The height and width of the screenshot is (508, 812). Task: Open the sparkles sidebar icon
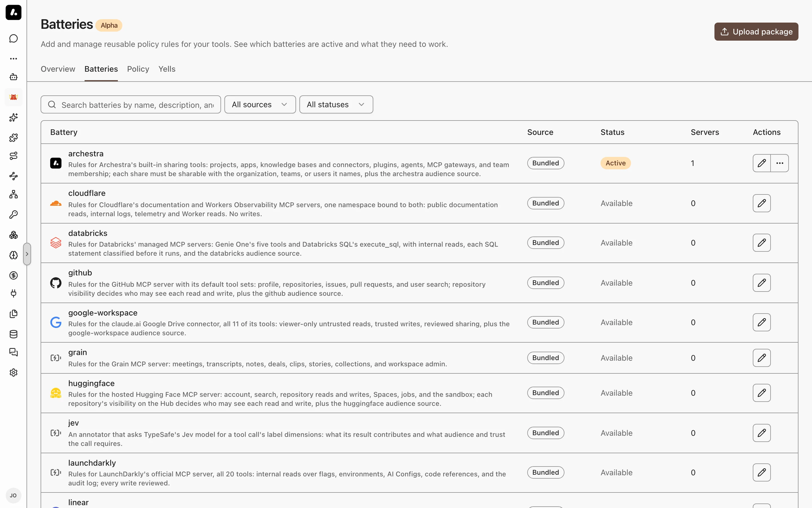pyautogui.click(x=14, y=117)
